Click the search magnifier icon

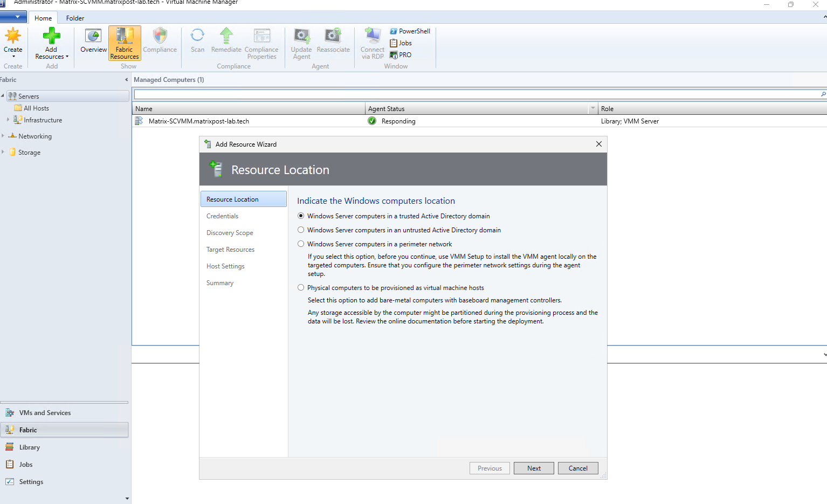point(823,94)
